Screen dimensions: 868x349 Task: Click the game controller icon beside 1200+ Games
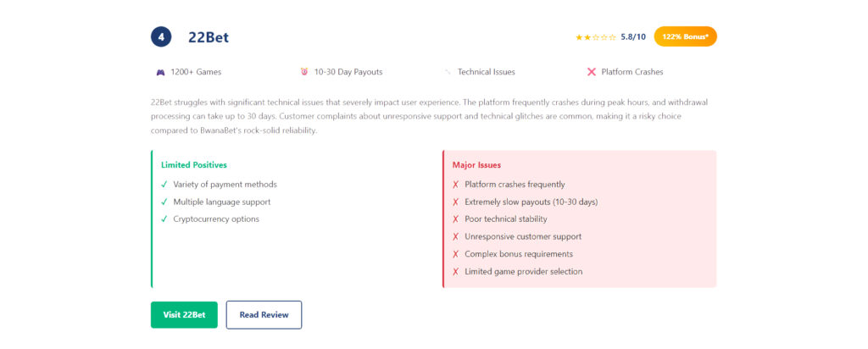click(x=161, y=72)
